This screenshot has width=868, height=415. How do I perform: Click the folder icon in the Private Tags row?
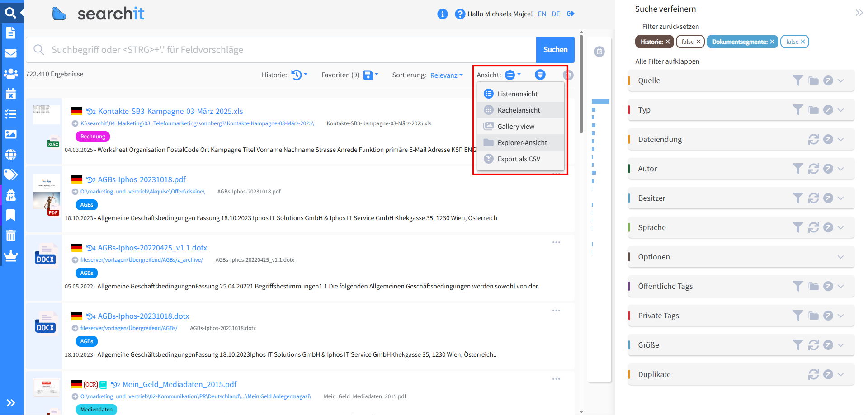coord(814,316)
